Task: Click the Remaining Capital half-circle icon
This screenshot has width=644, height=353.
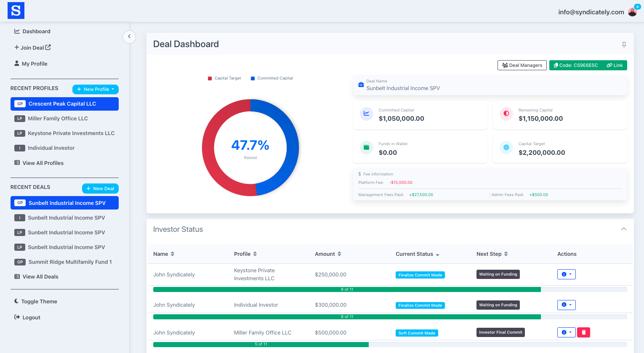Action: 506,114
